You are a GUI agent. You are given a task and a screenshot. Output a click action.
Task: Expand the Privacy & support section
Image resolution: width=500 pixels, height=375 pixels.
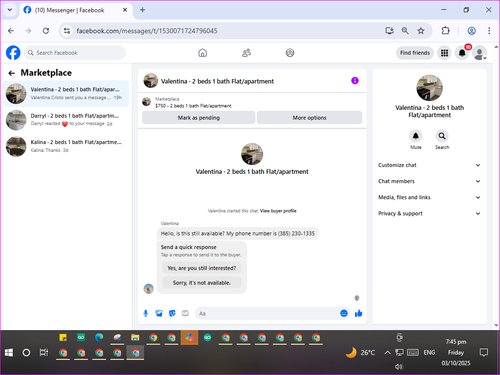point(429,213)
